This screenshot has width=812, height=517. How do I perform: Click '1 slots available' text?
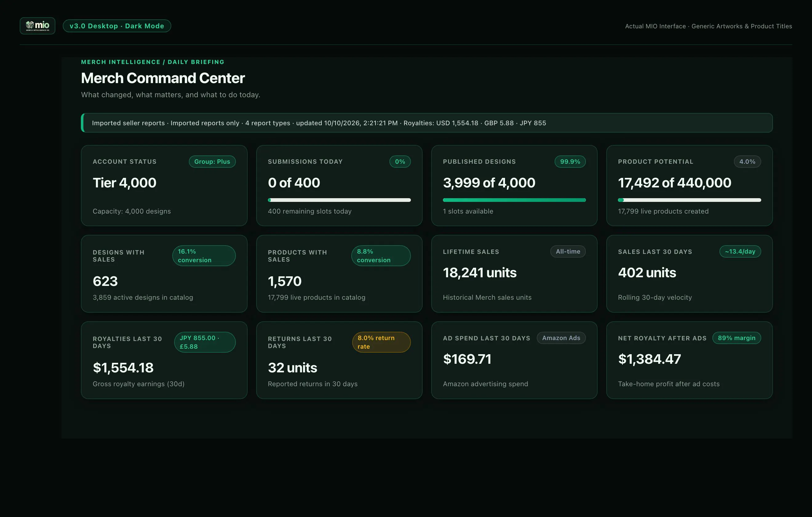click(x=468, y=211)
